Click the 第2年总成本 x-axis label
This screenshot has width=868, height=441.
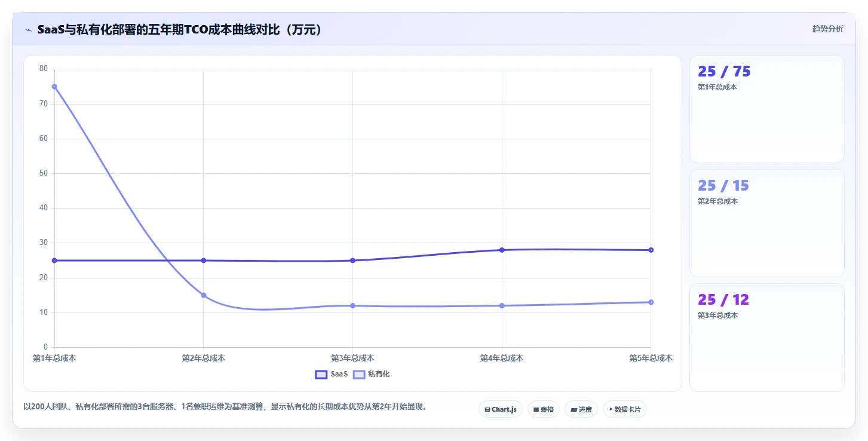point(204,358)
